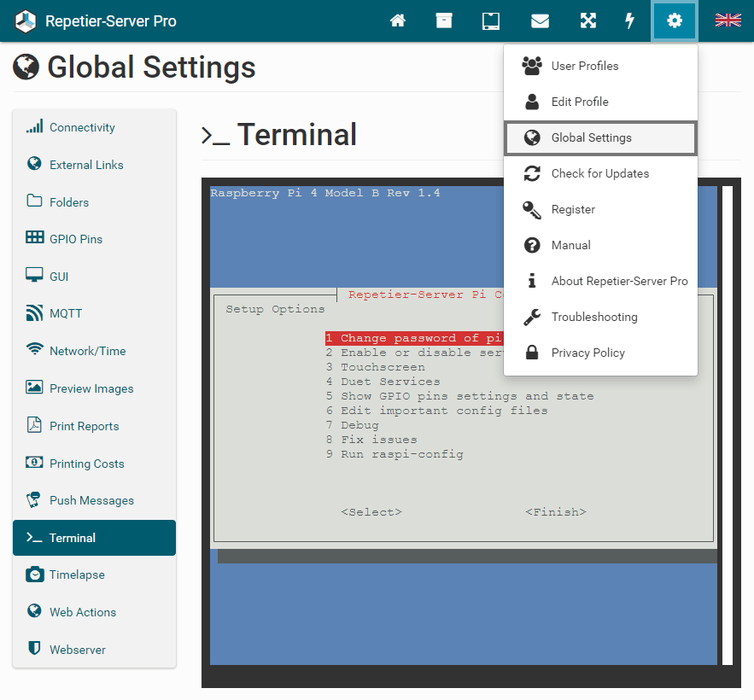The image size is (754, 700).
Task: Click the Register key icon
Action: point(532,210)
